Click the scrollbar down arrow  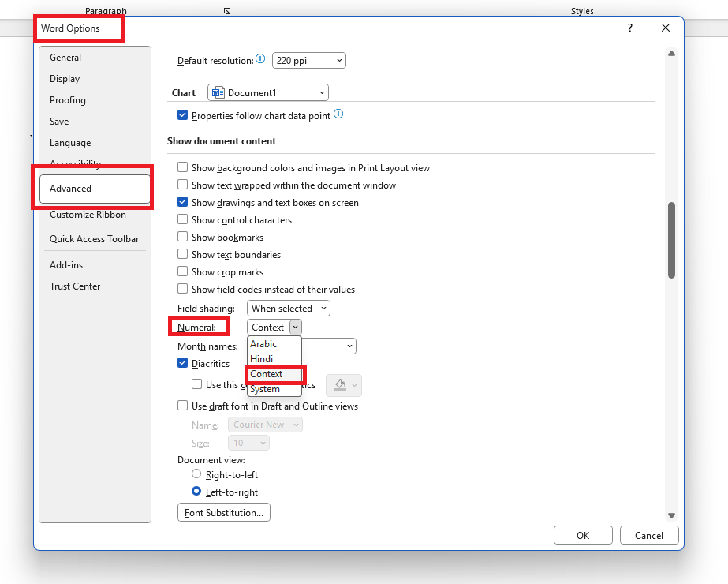[x=671, y=515]
